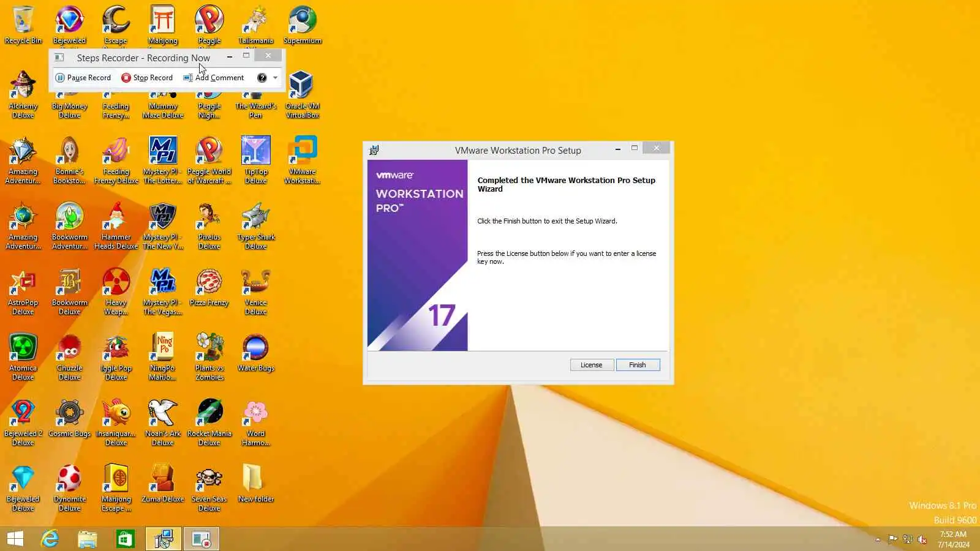
Task: Select Feeding Frenzy Deluxe shortcut
Action: pos(116,160)
